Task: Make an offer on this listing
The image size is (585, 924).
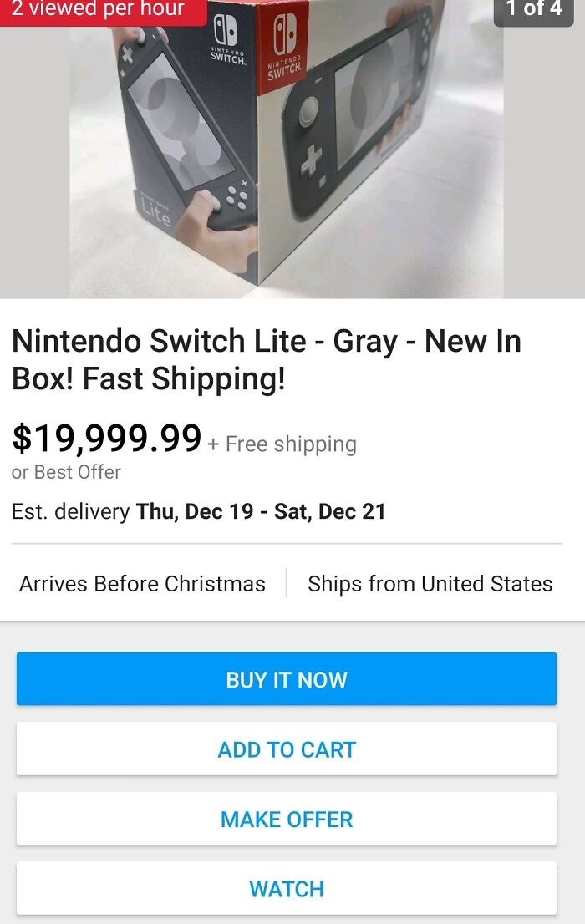Action: tap(287, 819)
